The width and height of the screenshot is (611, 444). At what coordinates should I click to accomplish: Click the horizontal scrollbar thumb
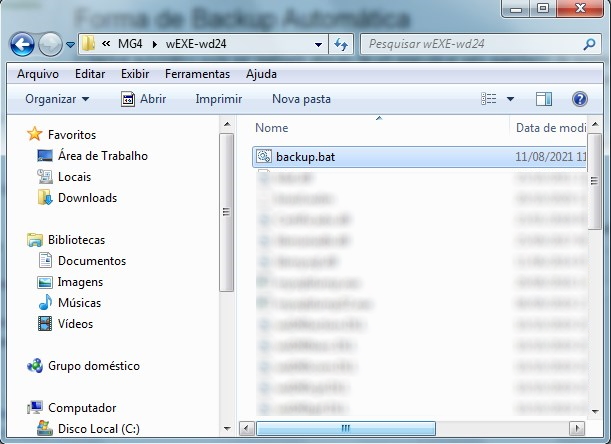click(346, 429)
